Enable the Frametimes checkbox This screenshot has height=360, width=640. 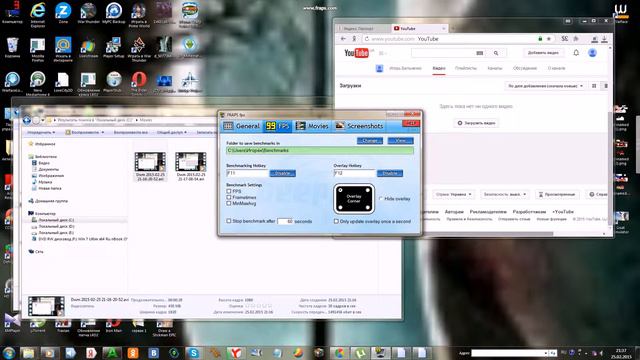click(x=229, y=197)
